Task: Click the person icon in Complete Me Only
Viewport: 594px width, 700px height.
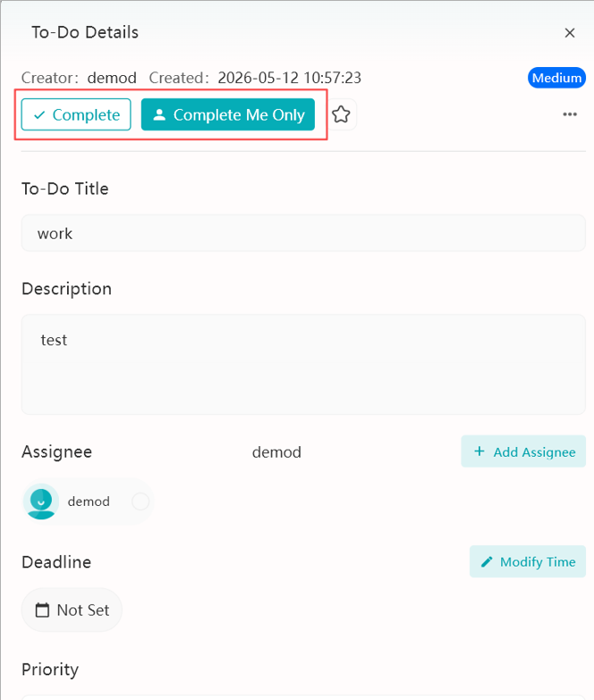Action: (x=159, y=114)
